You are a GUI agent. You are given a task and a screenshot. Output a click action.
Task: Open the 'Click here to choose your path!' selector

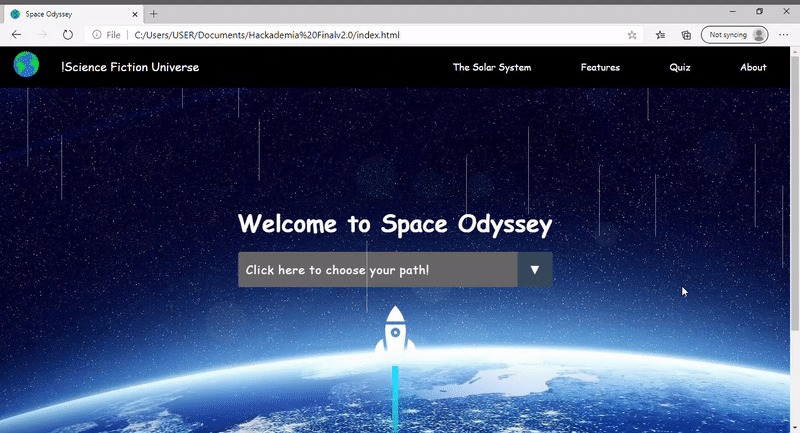coord(395,269)
